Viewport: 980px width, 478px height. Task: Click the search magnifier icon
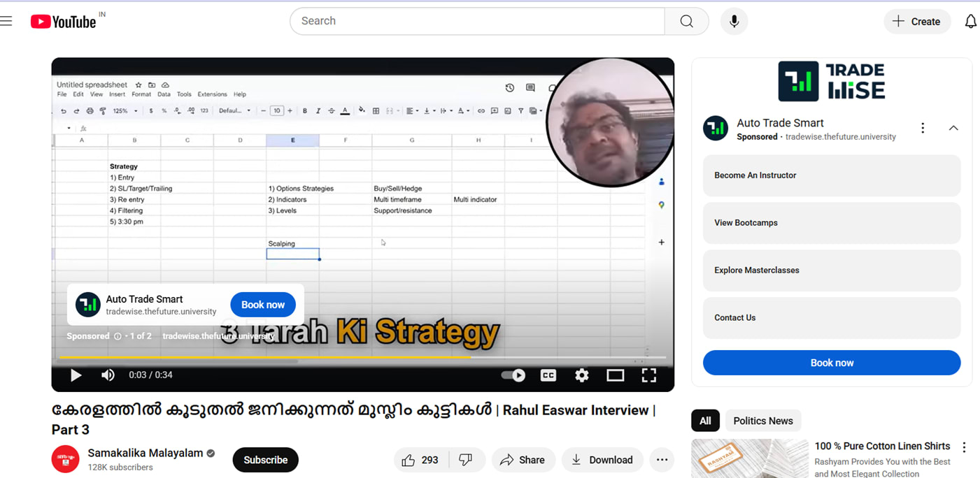point(686,21)
